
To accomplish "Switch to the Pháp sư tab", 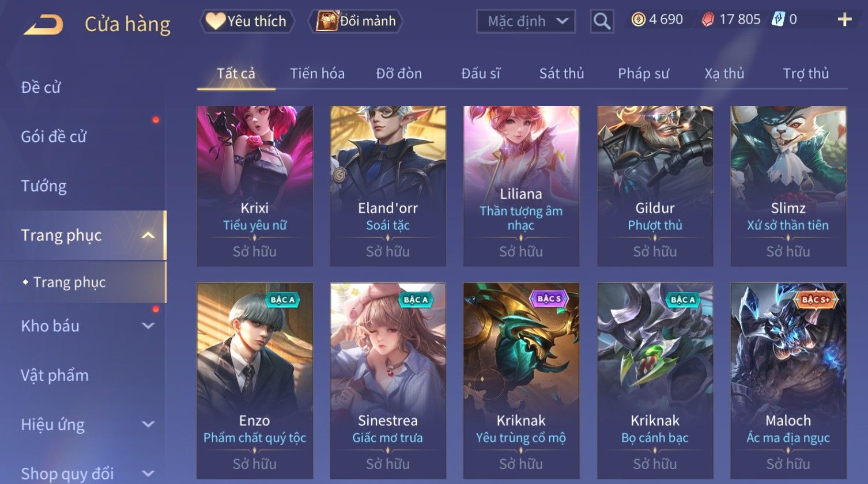I will pos(643,74).
